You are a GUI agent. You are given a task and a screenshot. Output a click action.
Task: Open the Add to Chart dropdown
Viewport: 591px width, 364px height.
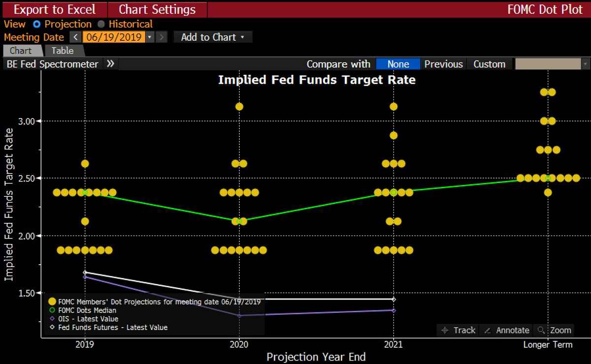click(213, 37)
